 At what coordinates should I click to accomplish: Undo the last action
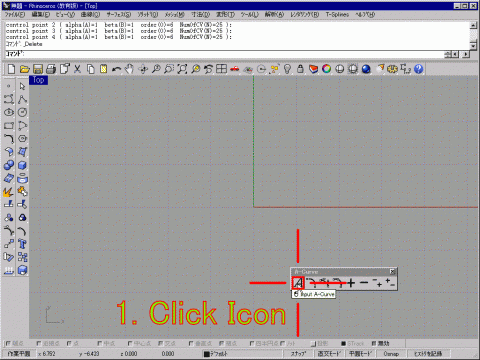click(x=116, y=69)
